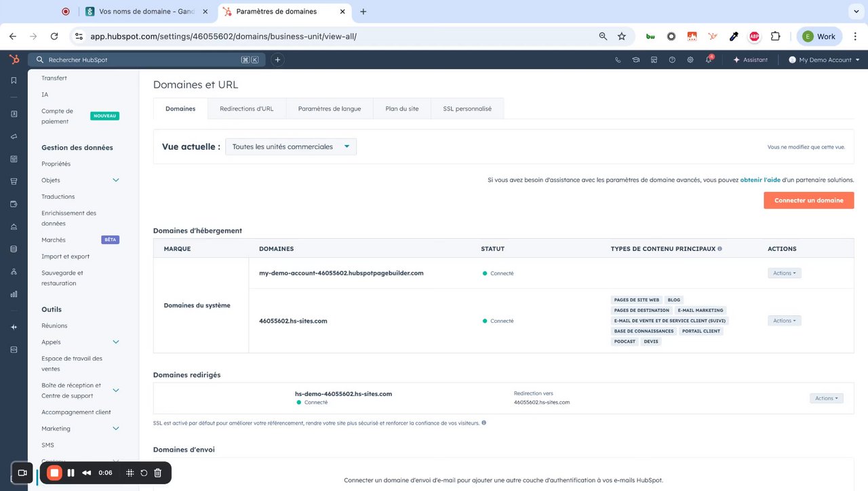Bookmark this page with the star icon
The image size is (868, 491).
pos(622,37)
